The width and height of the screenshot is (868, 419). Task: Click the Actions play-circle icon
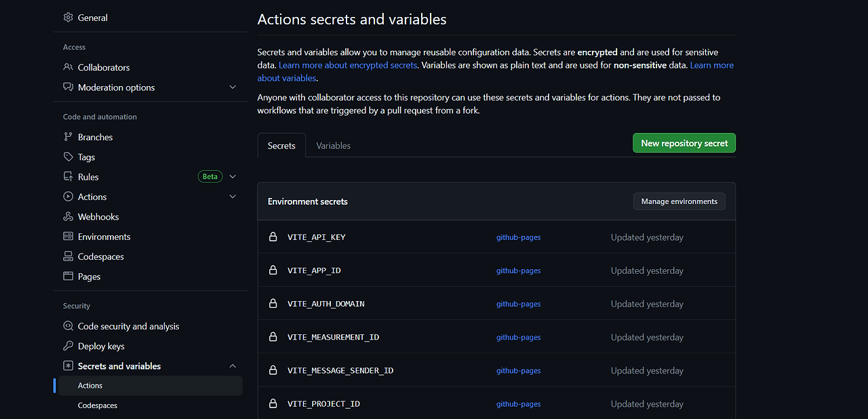68,197
